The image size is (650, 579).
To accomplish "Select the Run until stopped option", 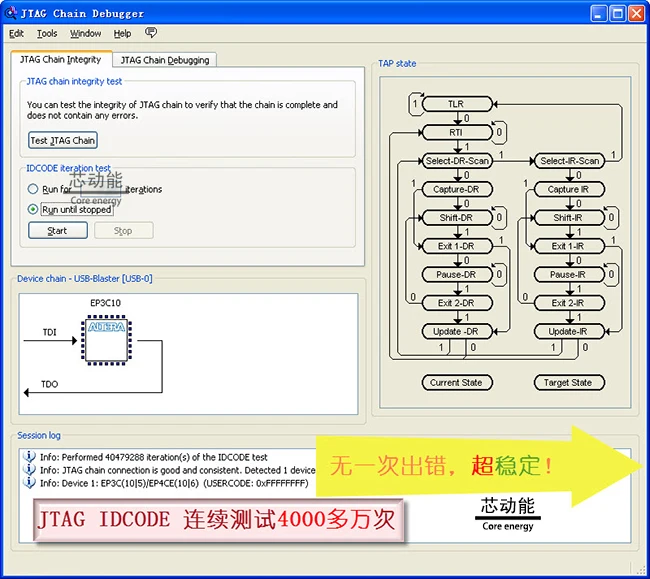I will coord(33,209).
